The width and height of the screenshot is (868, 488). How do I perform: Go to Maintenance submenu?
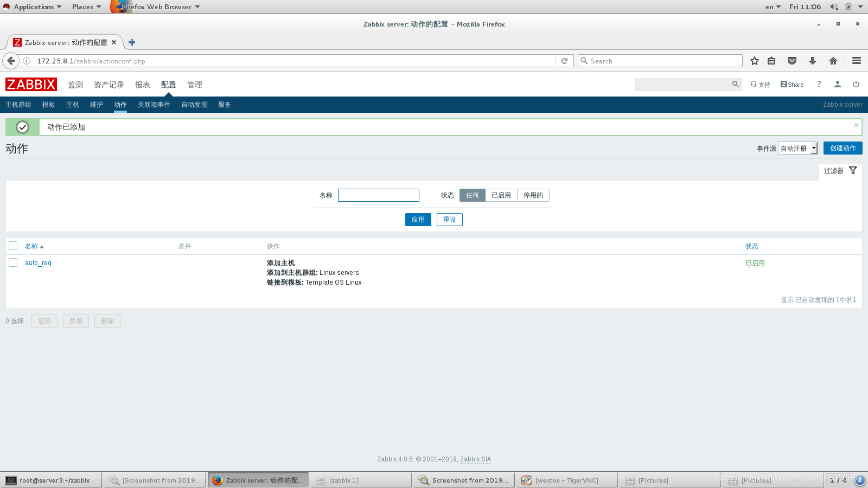[97, 105]
